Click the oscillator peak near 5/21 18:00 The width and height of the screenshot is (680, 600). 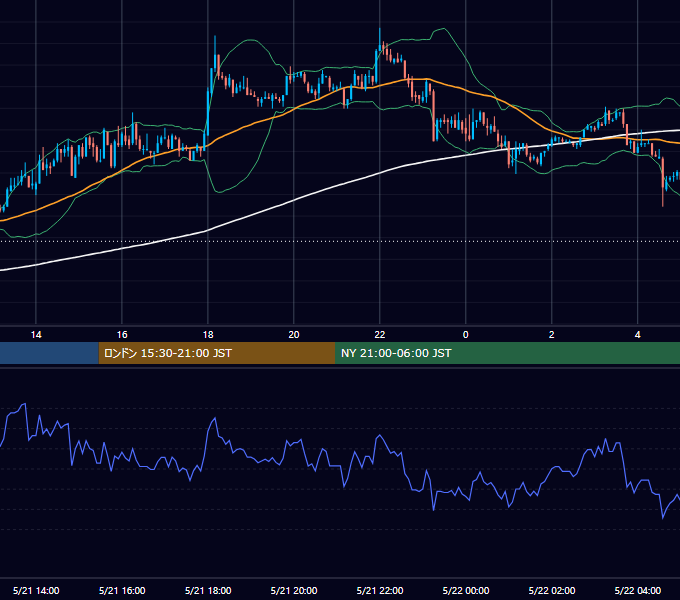[x=214, y=419]
